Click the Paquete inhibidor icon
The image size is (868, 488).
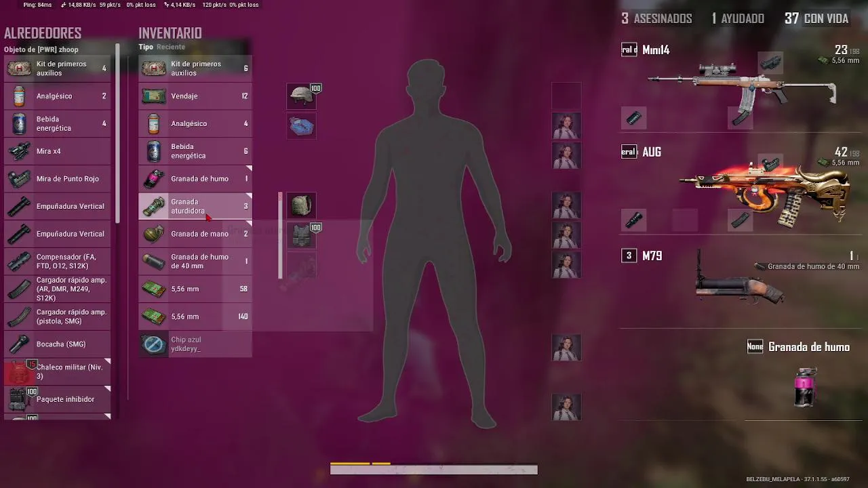(x=19, y=399)
